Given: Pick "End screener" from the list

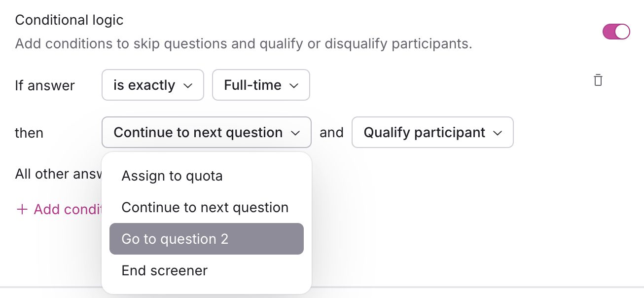Looking at the screenshot, I should [165, 270].
